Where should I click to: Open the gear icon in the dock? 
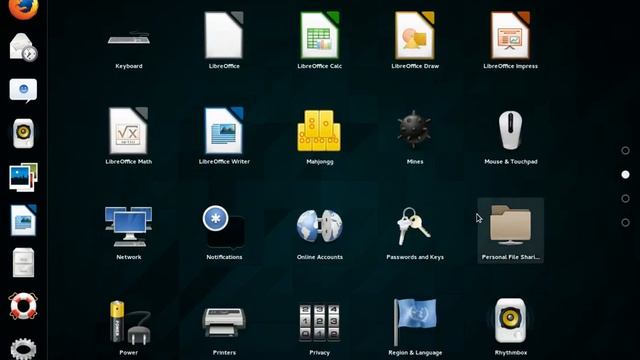23,349
